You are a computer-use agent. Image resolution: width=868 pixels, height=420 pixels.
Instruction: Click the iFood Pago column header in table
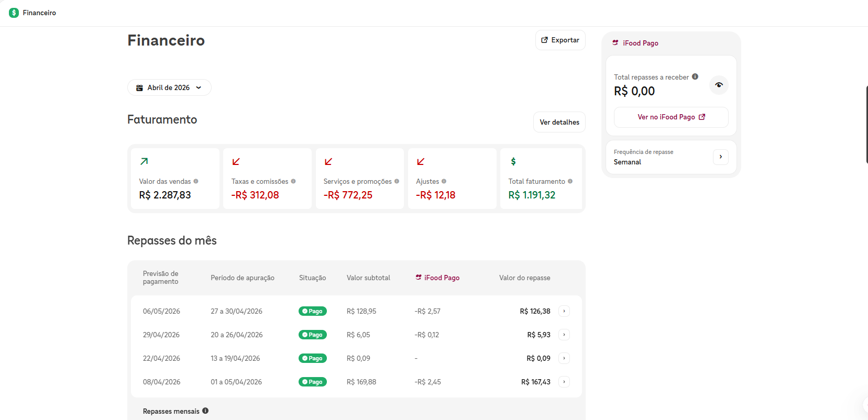[437, 278]
